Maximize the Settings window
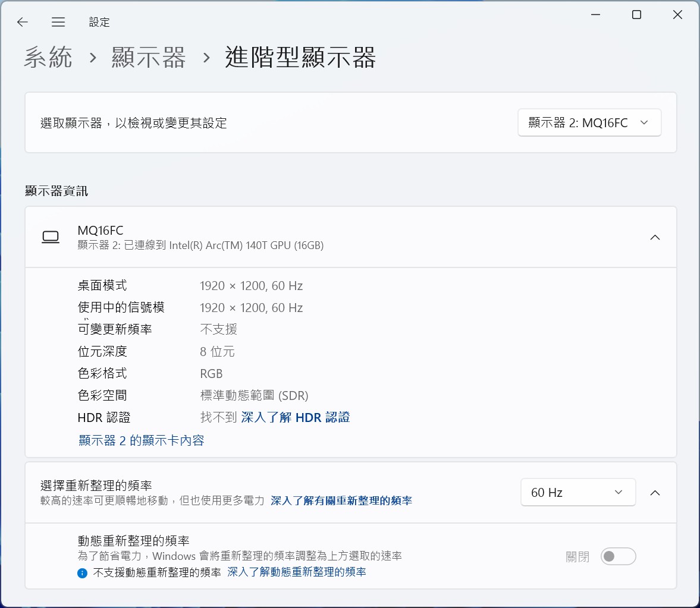The height and width of the screenshot is (608, 700). 636,15
